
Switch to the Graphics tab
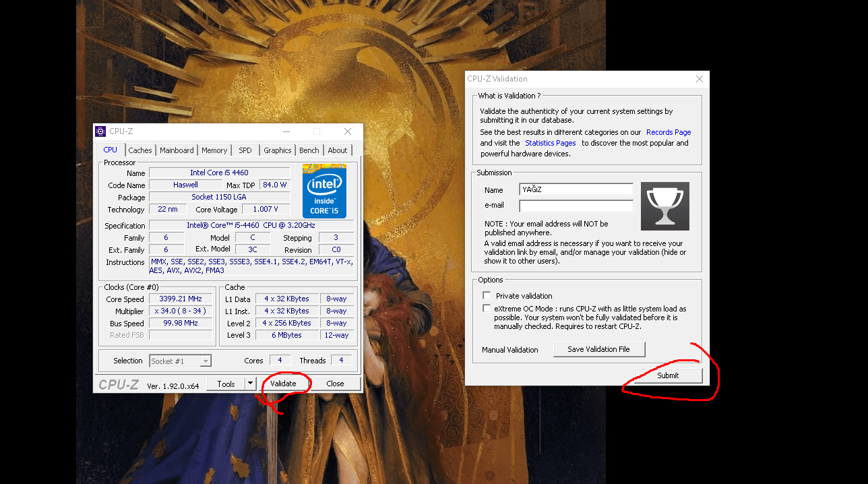(278, 150)
